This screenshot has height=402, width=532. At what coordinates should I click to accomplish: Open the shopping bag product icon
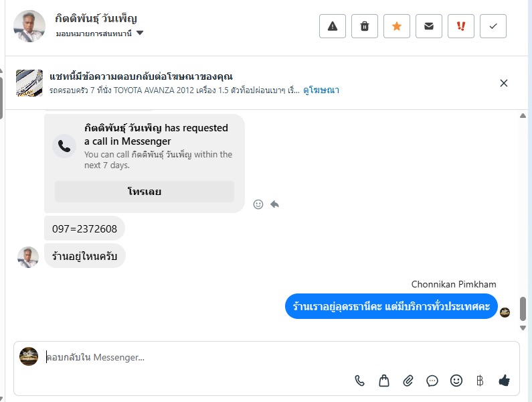click(x=384, y=381)
